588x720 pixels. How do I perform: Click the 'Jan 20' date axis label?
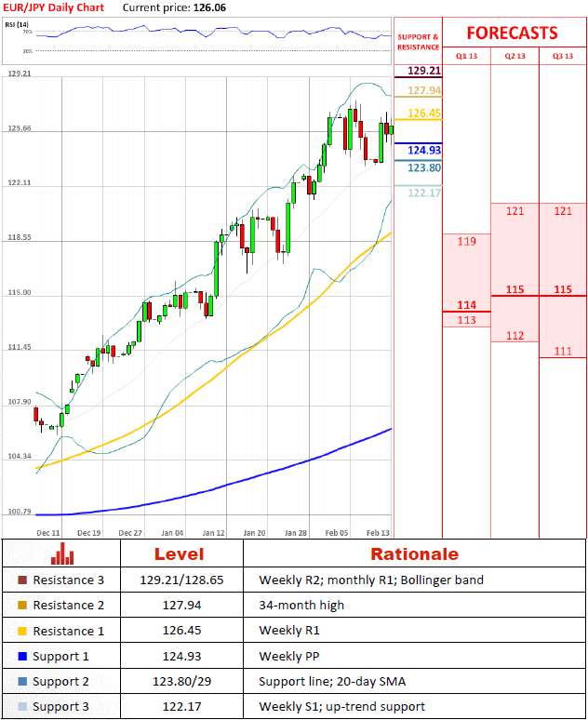(255, 533)
